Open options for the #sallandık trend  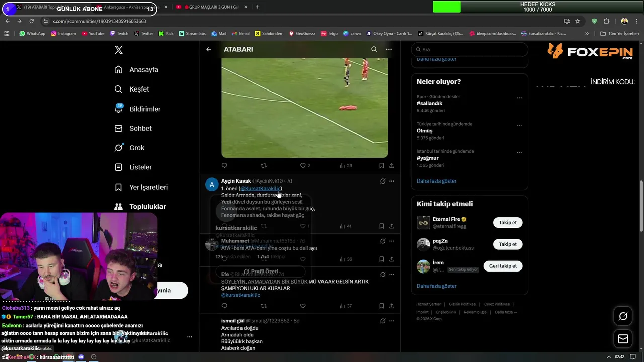click(519, 98)
